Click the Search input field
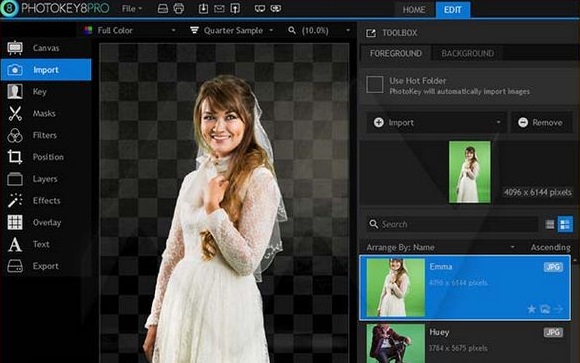The height and width of the screenshot is (363, 580). 452,224
